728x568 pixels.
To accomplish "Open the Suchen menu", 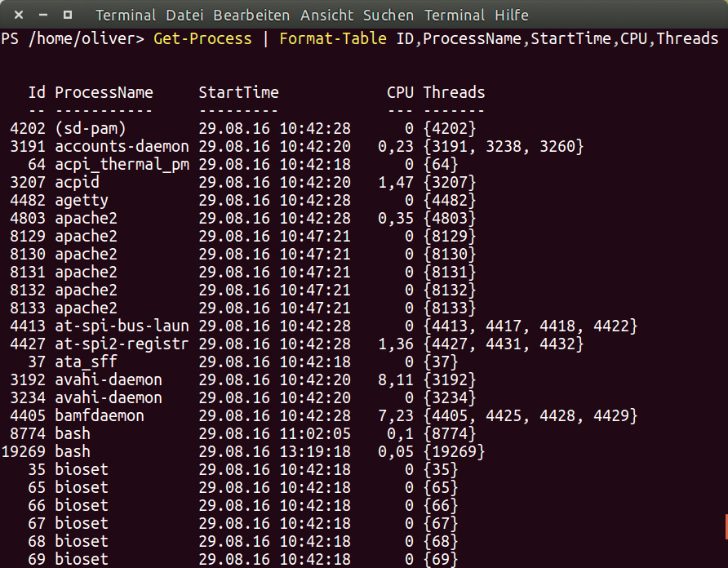I will (x=388, y=16).
